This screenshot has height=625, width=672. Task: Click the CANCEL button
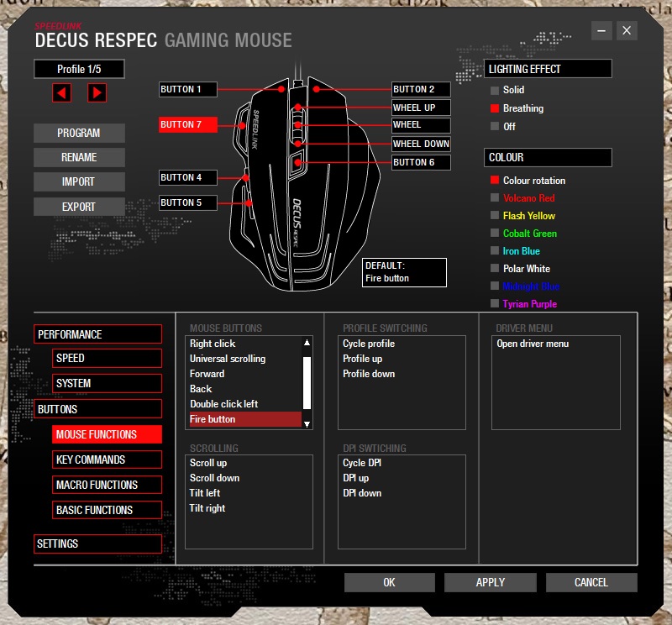tap(591, 582)
